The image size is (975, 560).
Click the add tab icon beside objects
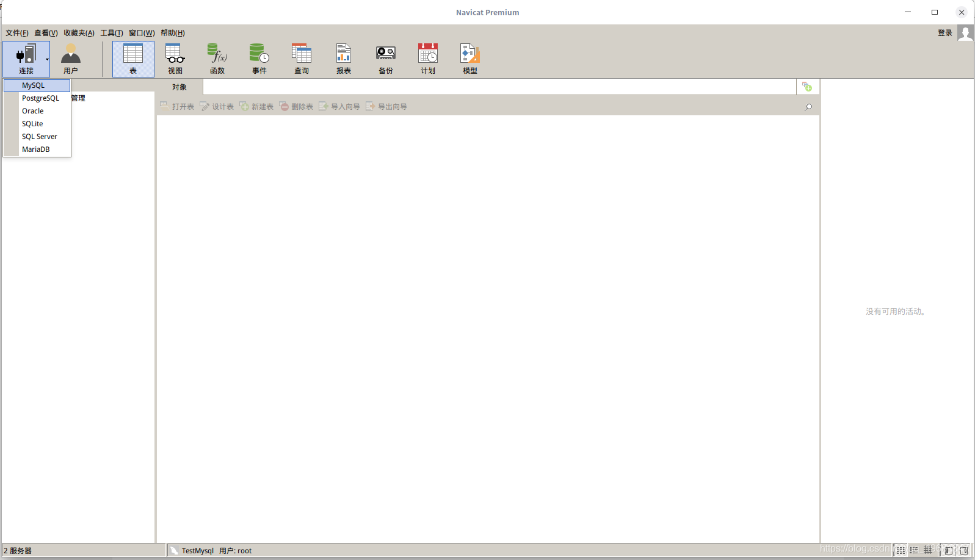(807, 87)
